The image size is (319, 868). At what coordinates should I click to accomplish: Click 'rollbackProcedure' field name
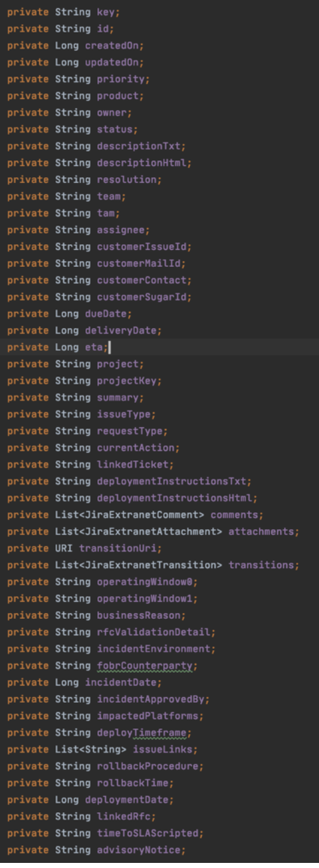[x=147, y=765]
